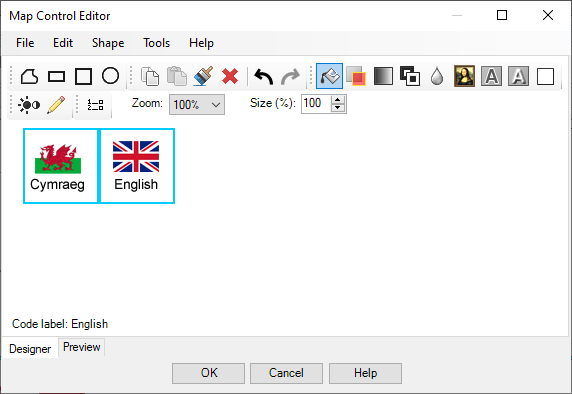Click the Copy icon
The height and width of the screenshot is (394, 572).
(x=150, y=76)
